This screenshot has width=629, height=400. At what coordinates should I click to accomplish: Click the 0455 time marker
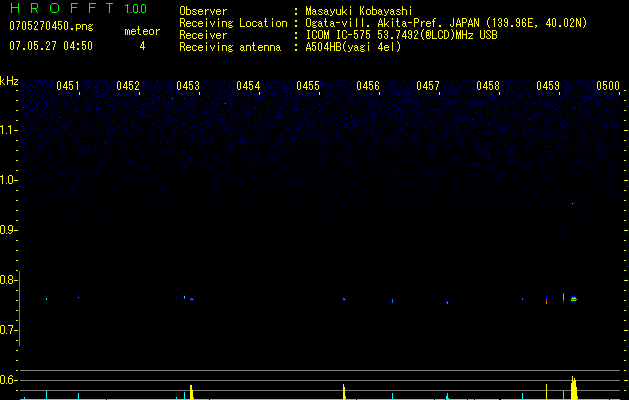click(308, 86)
